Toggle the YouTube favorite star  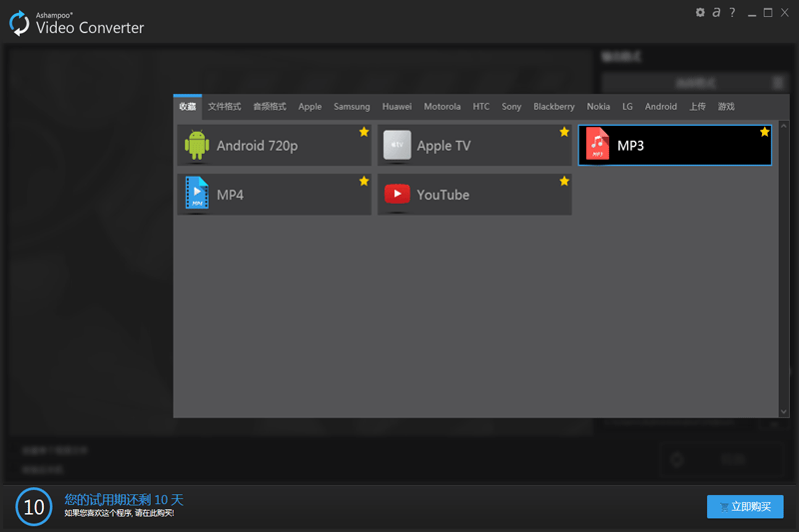(564, 181)
